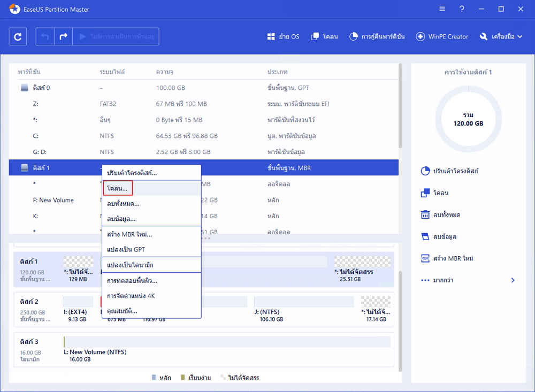Choose การทดสอบพื้นผิว... from the context menu
This screenshot has height=392, width=535.
(151, 281)
